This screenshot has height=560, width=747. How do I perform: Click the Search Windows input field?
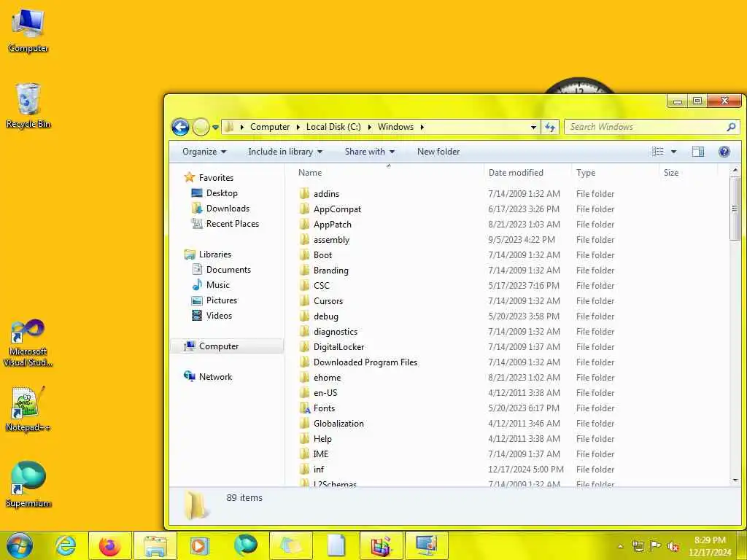point(645,127)
